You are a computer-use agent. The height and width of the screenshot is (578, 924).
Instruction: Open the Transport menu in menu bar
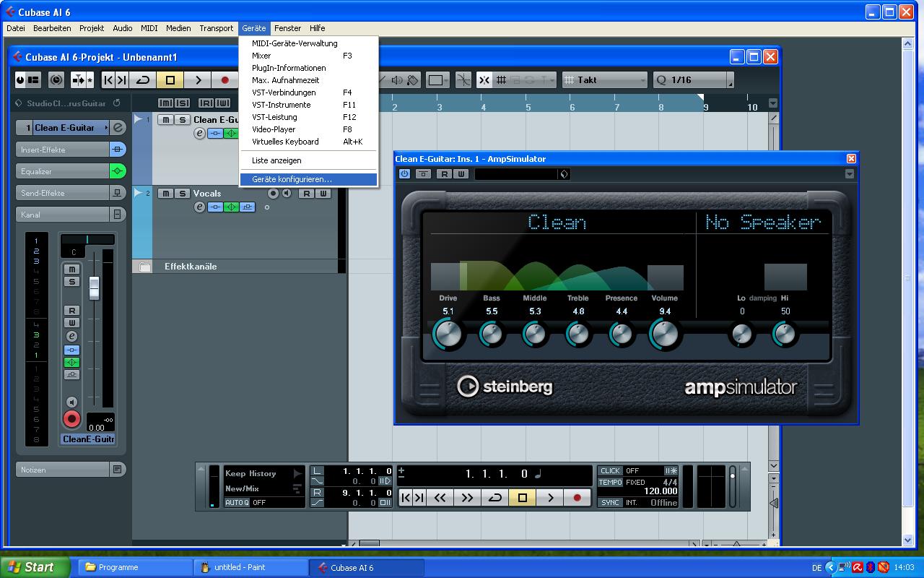point(216,28)
